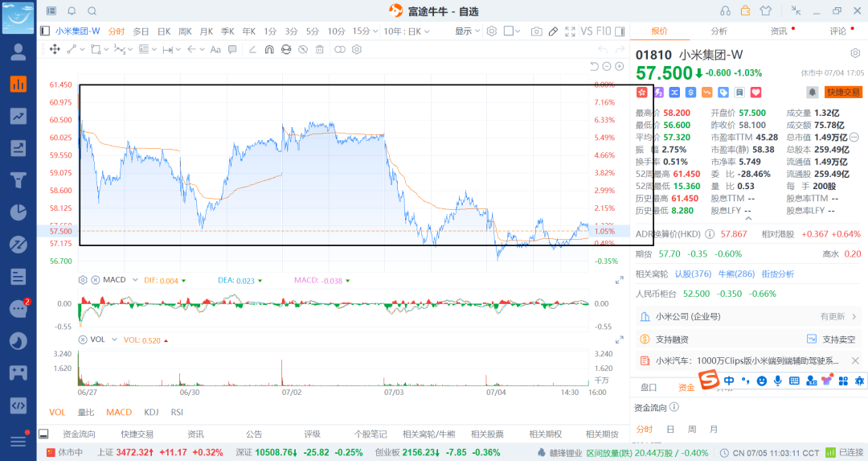868x461 pixels.
Task: Open the messages sidebar icon with badge 2
Action: [18, 309]
